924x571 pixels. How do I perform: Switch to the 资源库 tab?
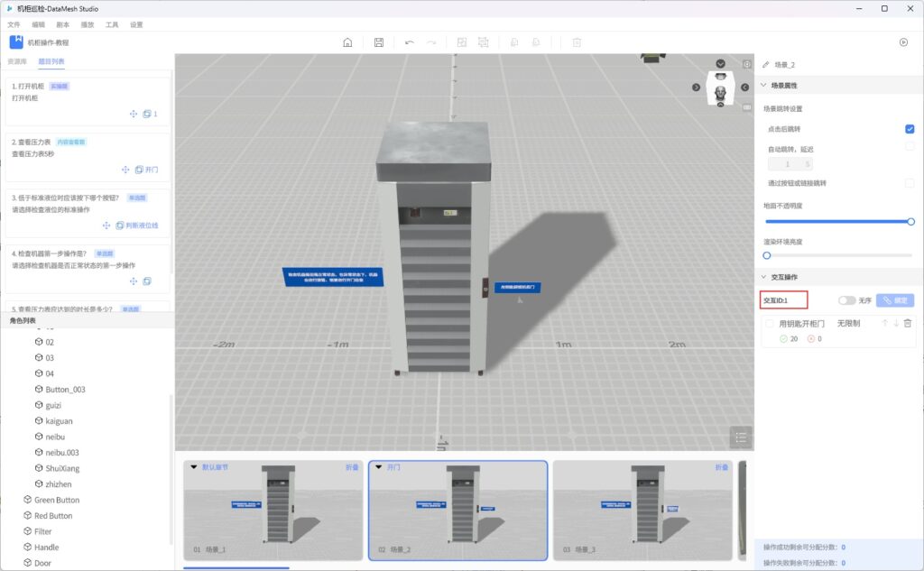point(17,61)
